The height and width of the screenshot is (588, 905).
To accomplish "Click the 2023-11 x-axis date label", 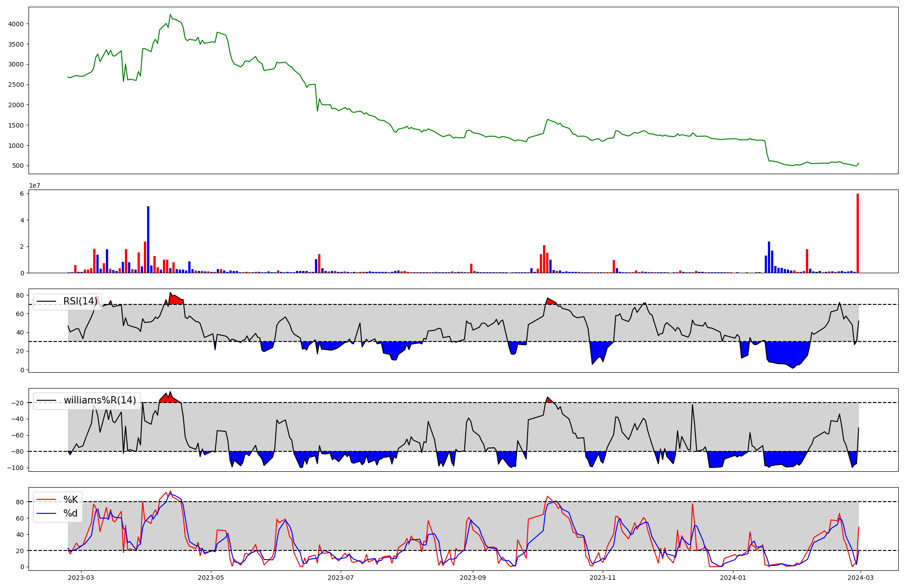I will point(603,578).
